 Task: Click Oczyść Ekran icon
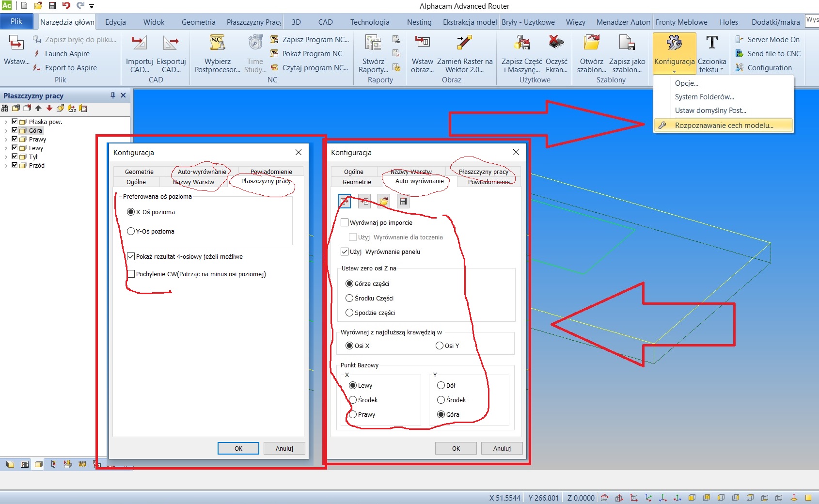tap(556, 43)
